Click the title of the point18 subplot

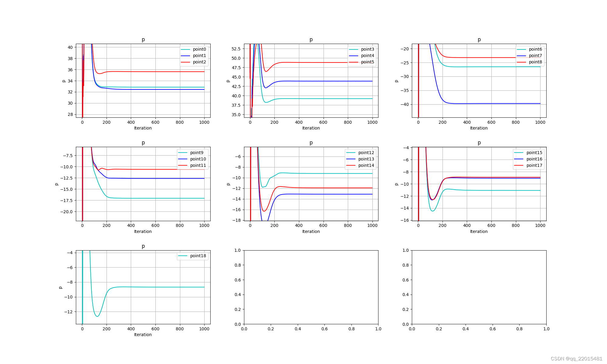[143, 246]
